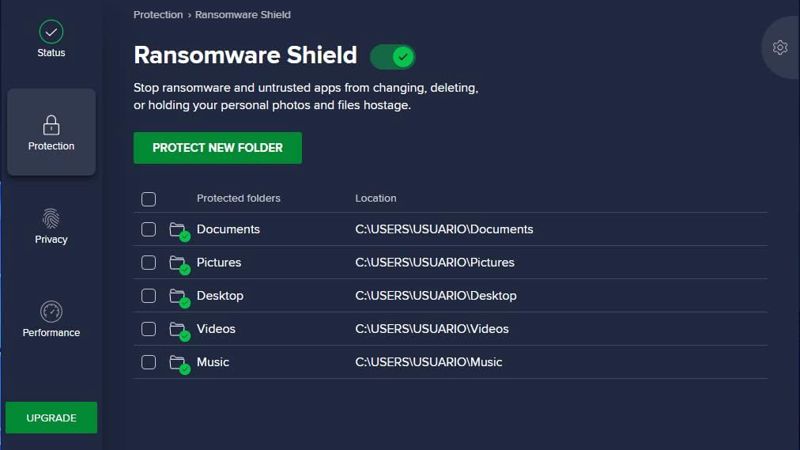Screen dimensions: 800x450
Task: Click the Desktop folder icon
Action: coord(179,297)
